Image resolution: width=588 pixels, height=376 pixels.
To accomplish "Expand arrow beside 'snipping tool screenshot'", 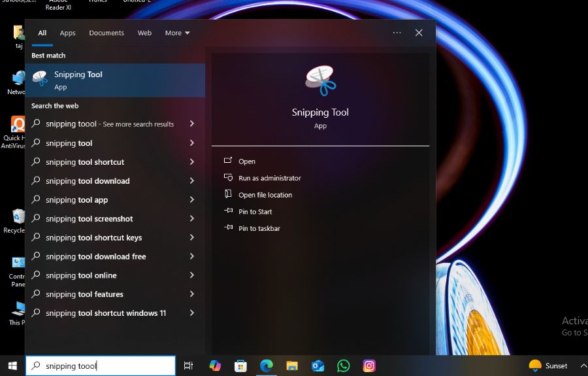I will (191, 218).
